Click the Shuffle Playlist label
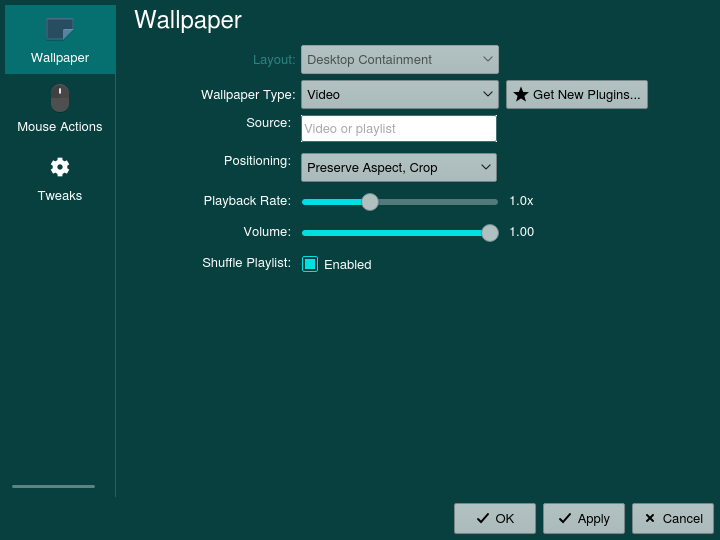The height and width of the screenshot is (540, 720). click(x=247, y=263)
